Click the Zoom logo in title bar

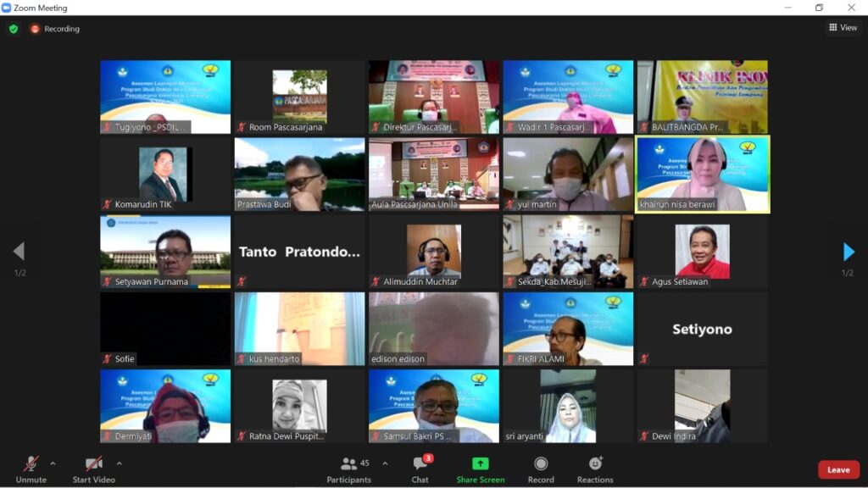pos(7,8)
